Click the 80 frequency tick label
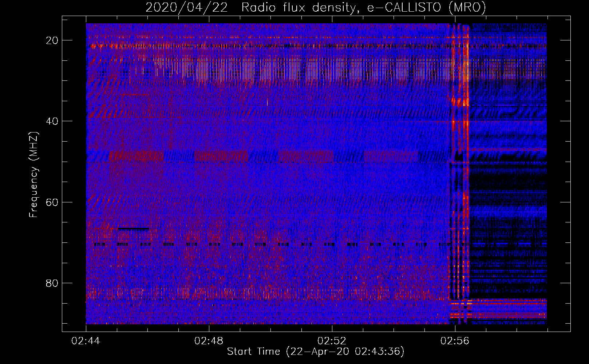This screenshot has height=364, width=589. [x=52, y=283]
